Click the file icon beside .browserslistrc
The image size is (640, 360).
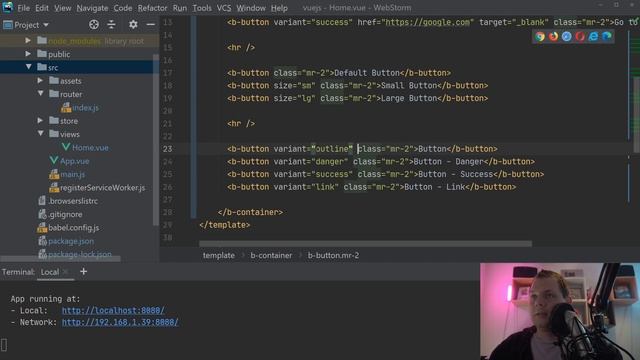42,201
